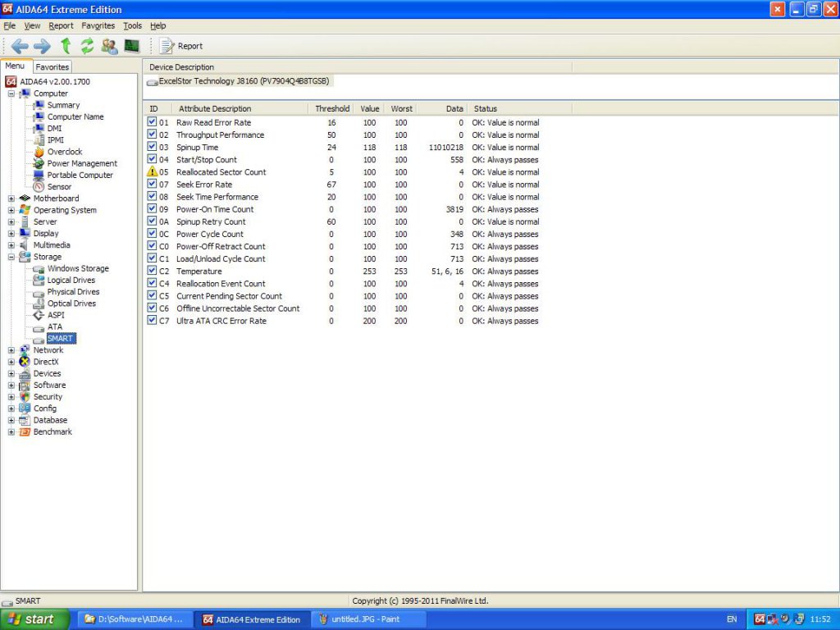Open the D:\Software\AIDA64 taskbar folder
The height and width of the screenshot is (630, 840).
click(135, 619)
